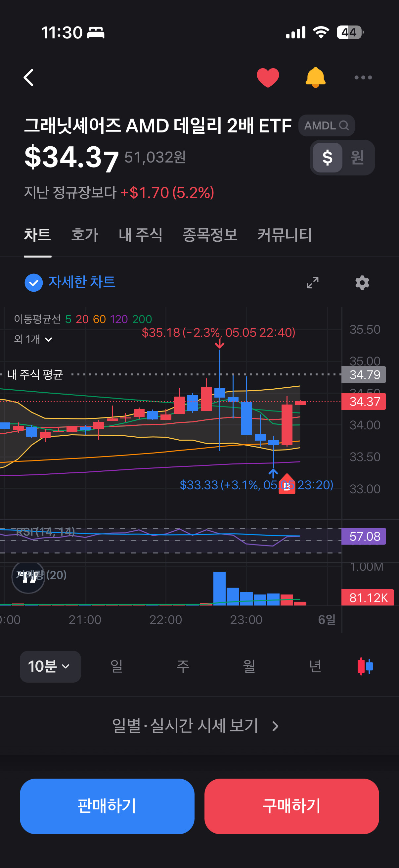Viewport: 399px width, 868px height.
Task: Toggle candlestick chart type icon
Action: 365,666
